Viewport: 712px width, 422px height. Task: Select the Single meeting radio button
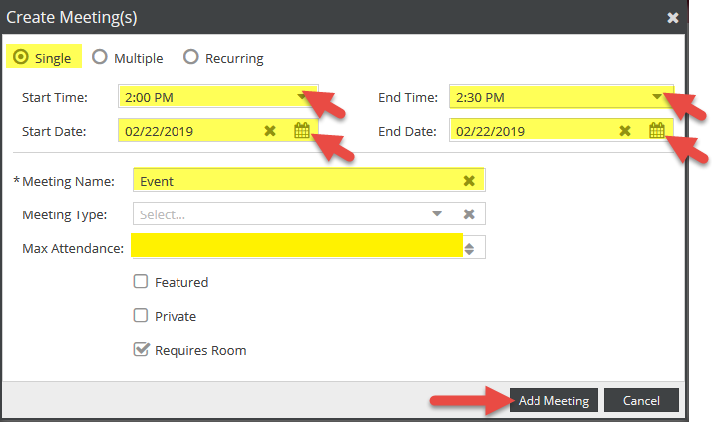[x=21, y=57]
